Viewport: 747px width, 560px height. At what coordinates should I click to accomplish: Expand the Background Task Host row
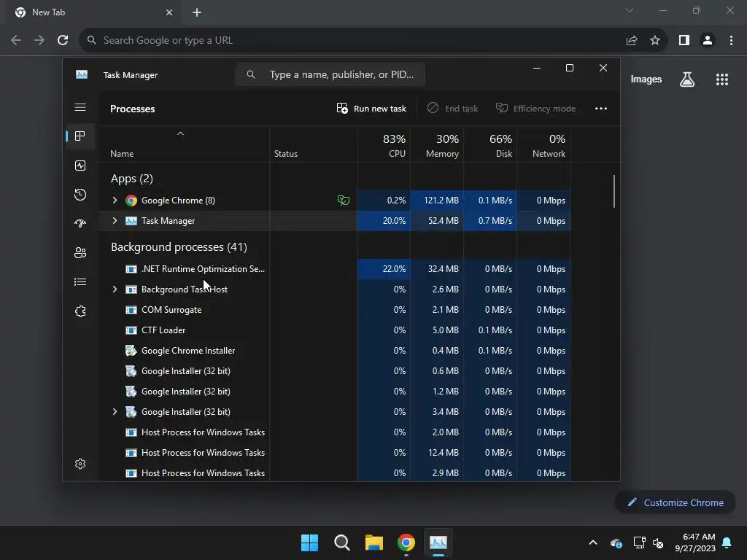coord(115,289)
